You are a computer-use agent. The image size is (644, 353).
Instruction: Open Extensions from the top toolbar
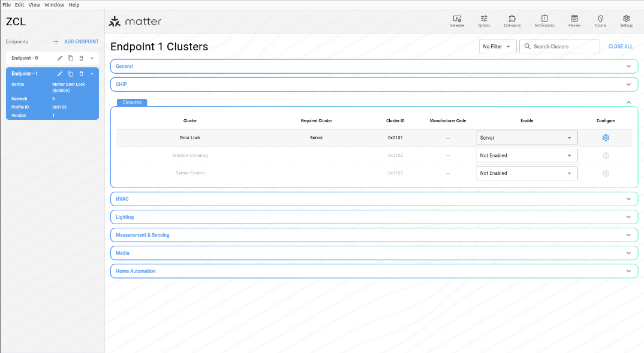[x=512, y=20]
